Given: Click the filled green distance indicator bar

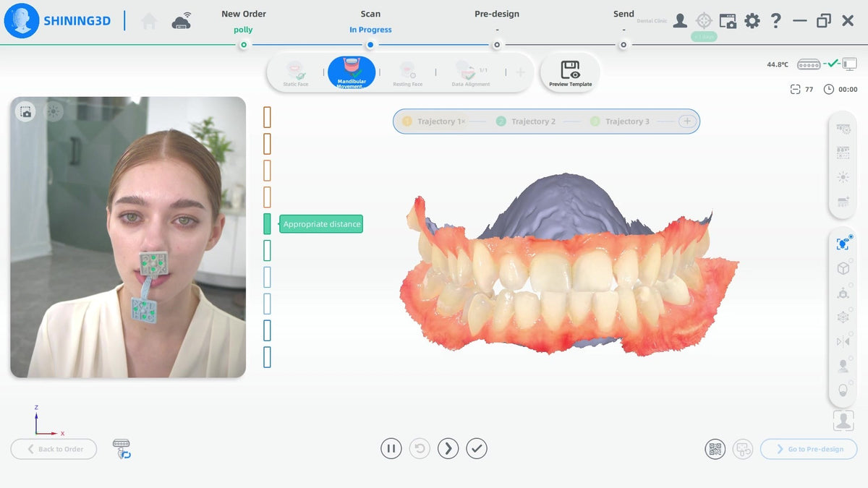Looking at the screenshot, I should (267, 223).
